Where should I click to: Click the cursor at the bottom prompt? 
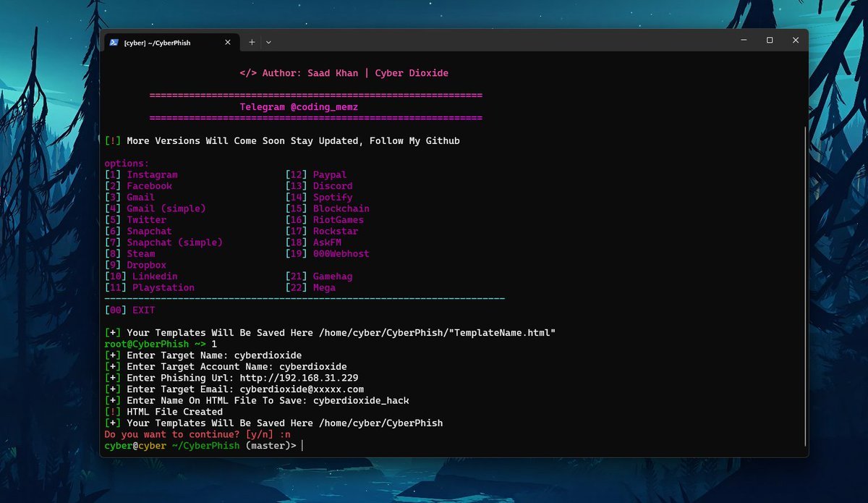(302, 446)
